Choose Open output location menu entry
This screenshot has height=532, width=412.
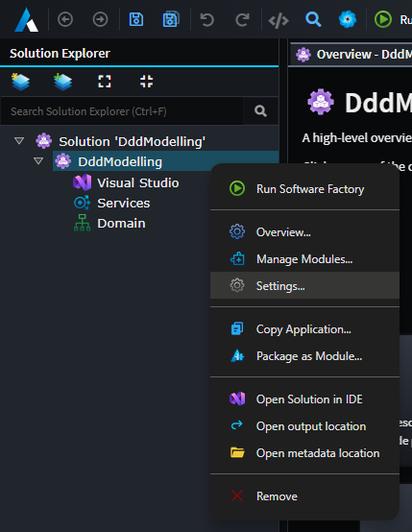click(x=304, y=426)
